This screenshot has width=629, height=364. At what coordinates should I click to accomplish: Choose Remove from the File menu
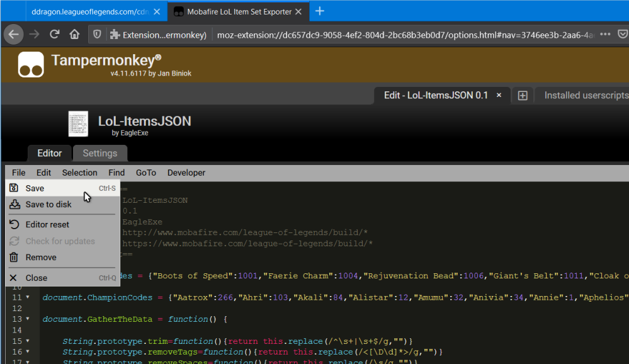pos(62,257)
